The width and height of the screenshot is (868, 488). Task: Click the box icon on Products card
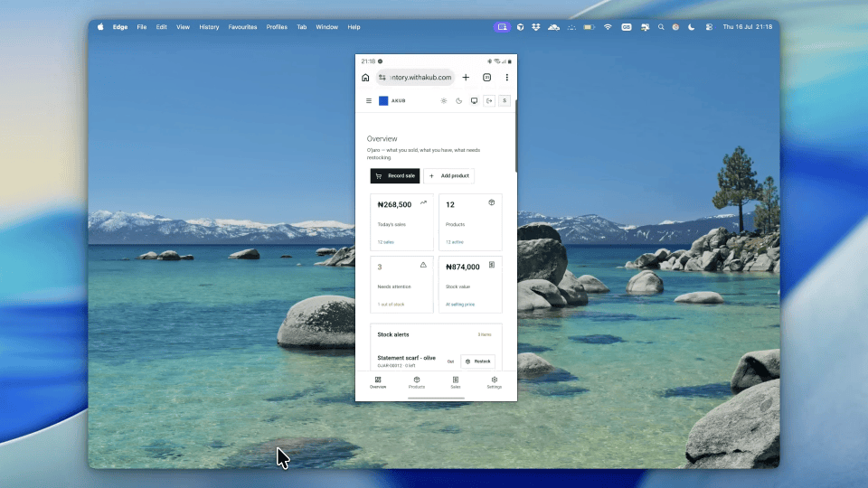click(492, 202)
